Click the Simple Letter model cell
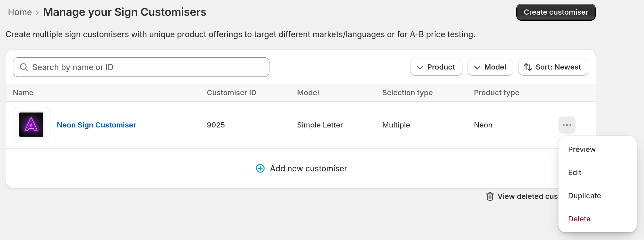Screen dimensions: 644x240 click(320, 125)
